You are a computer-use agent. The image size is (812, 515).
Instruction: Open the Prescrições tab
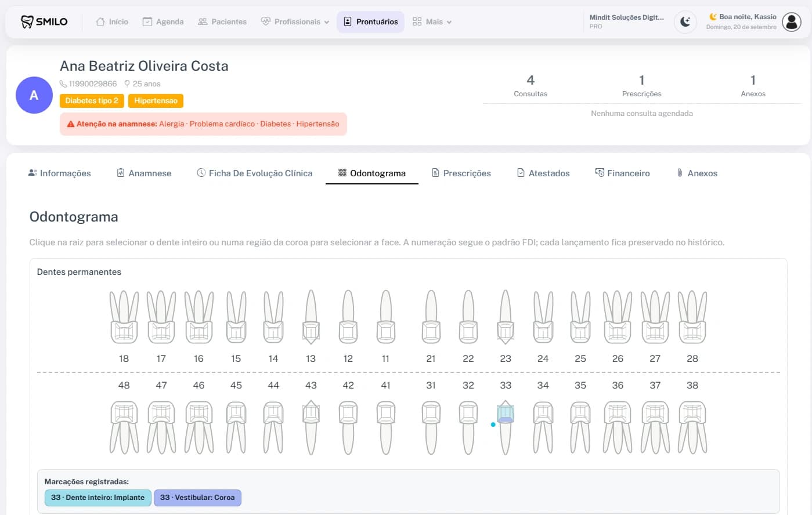pyautogui.click(x=461, y=173)
